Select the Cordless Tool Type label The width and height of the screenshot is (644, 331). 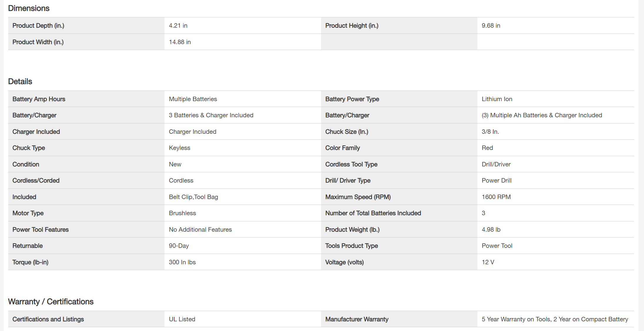[x=351, y=164]
